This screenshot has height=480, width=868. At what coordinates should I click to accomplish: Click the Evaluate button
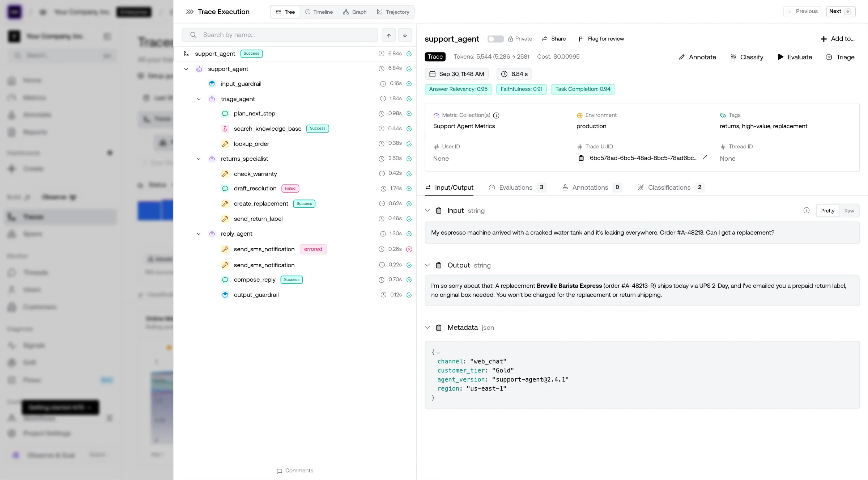pos(795,57)
